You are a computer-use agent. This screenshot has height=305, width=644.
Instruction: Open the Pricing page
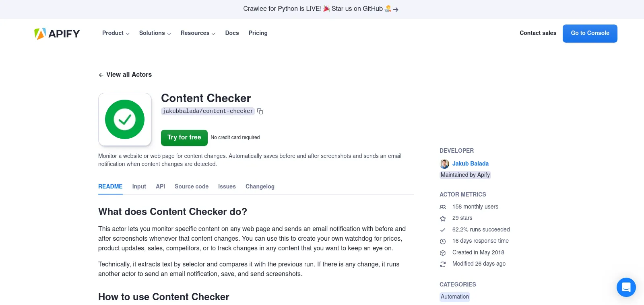click(258, 33)
